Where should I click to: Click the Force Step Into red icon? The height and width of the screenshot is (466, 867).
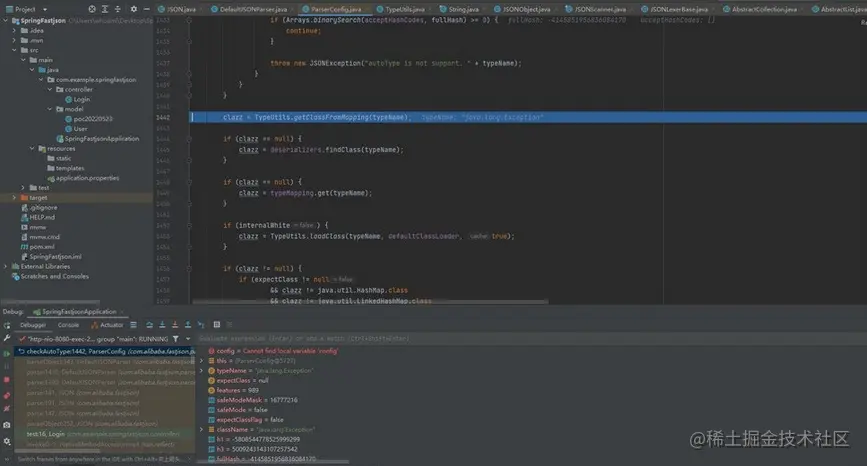pos(175,325)
